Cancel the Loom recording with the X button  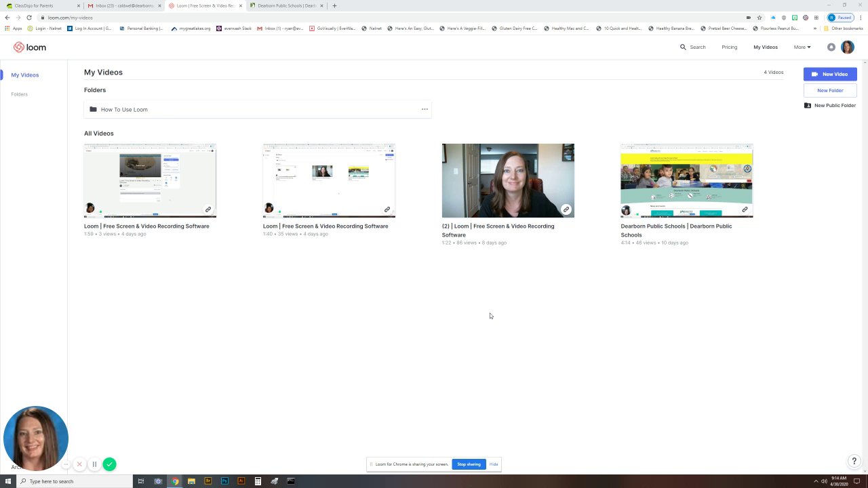[x=79, y=464]
